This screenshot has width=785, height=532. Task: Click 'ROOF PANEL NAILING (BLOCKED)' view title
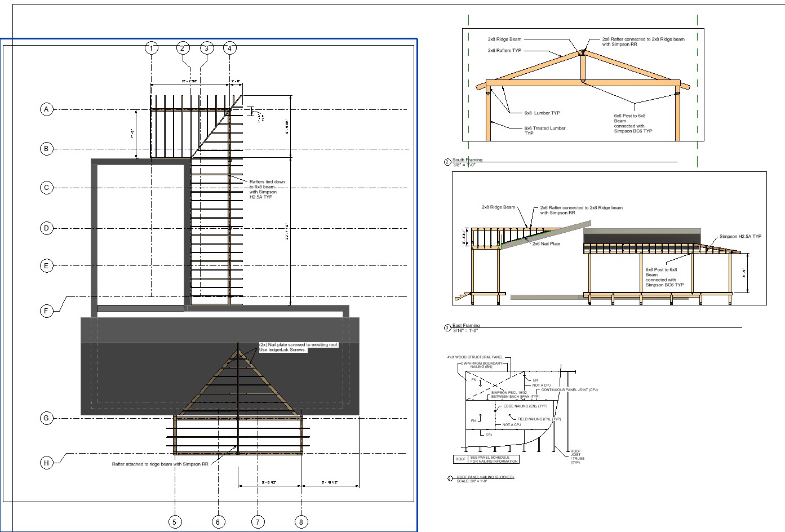[485, 477]
